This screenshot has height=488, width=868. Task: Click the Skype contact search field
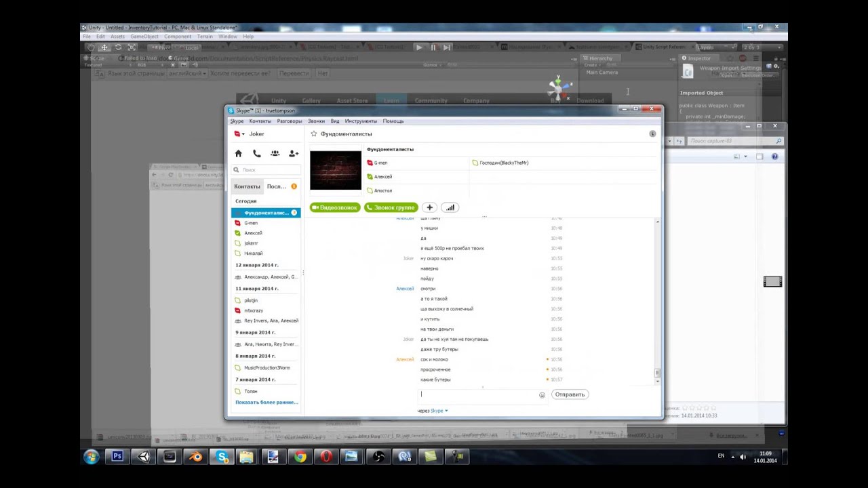pos(266,170)
